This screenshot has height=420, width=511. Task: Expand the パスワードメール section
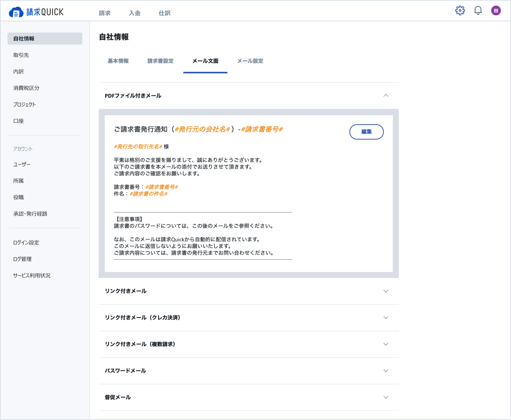coord(386,371)
